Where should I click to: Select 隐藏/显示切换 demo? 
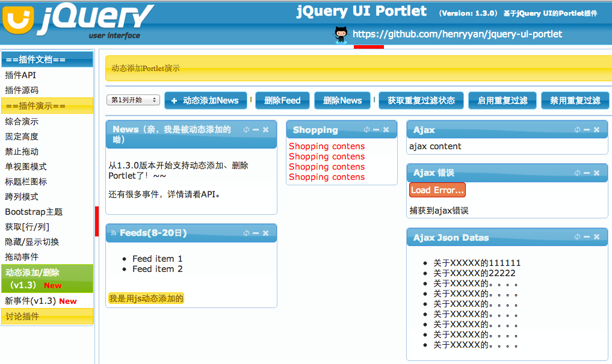(x=32, y=242)
